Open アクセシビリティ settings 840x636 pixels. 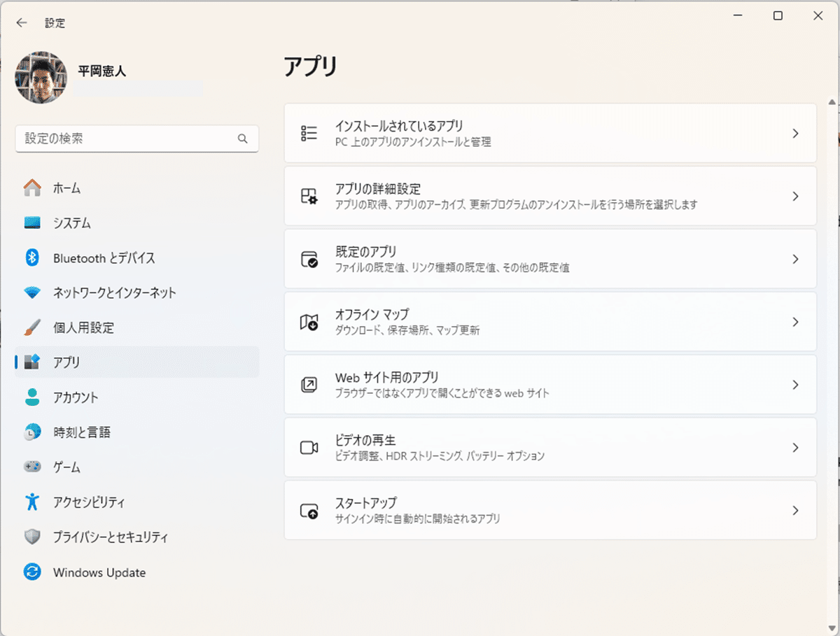(x=136, y=502)
